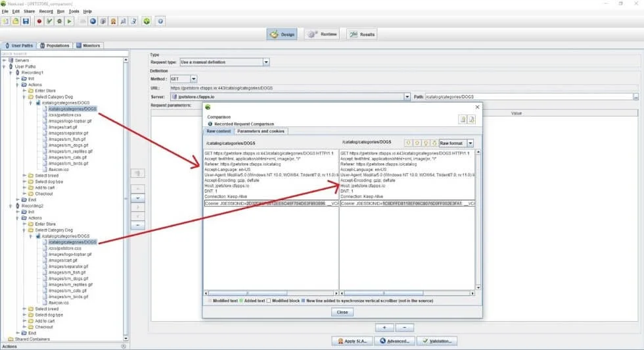
Task: Open Parameters and cookies tab in Comparison
Action: tap(261, 131)
